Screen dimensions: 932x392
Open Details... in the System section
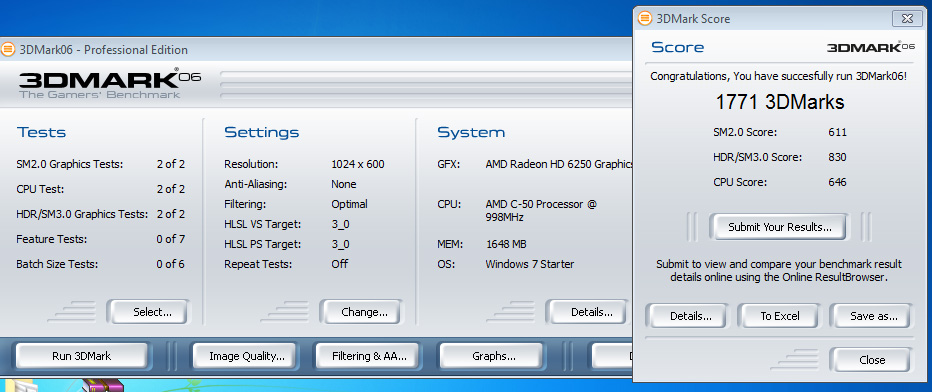(588, 312)
